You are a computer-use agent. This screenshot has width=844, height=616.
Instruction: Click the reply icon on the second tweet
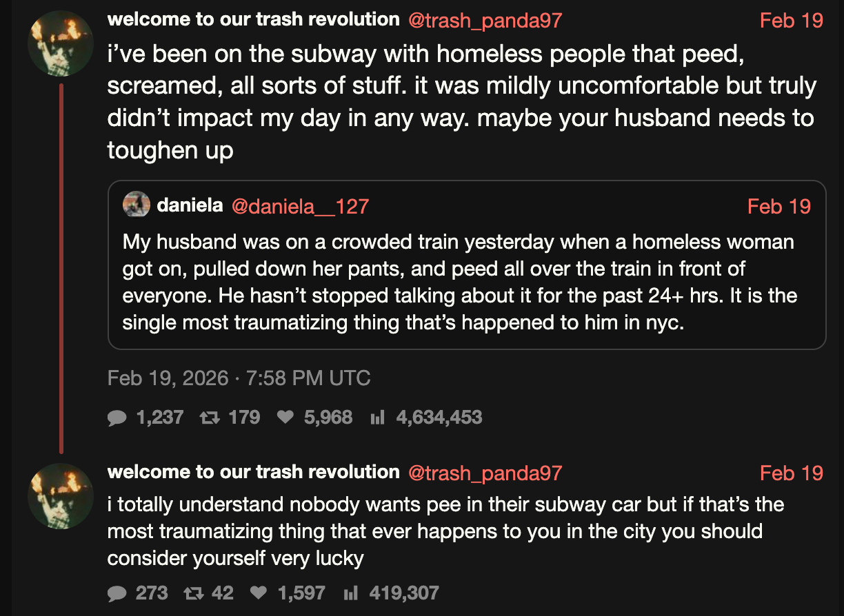pos(118,593)
